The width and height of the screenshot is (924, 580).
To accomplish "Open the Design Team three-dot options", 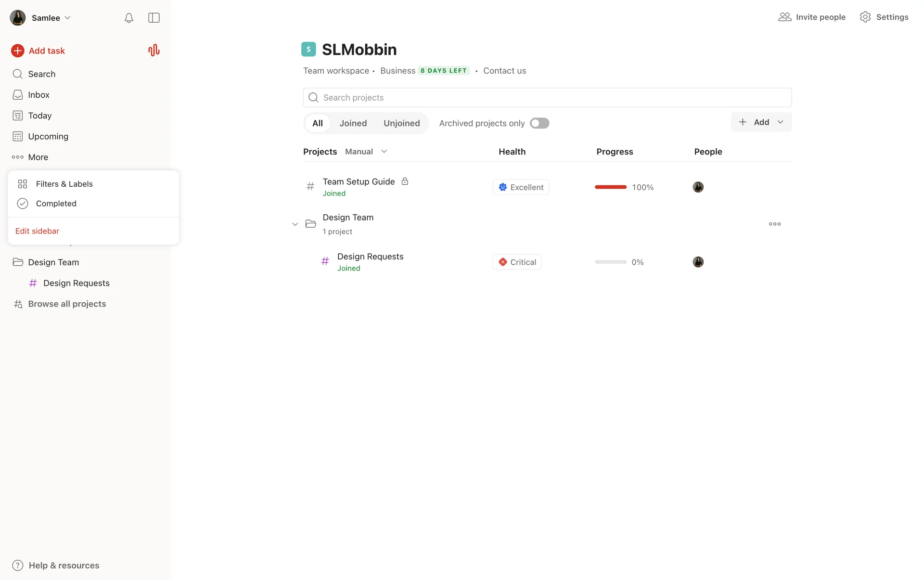I will click(x=774, y=224).
